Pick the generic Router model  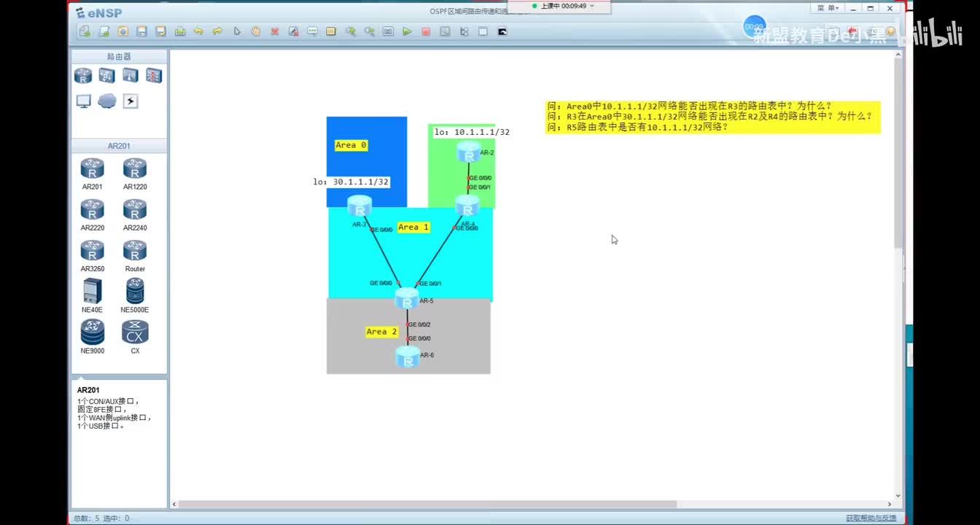pos(135,256)
